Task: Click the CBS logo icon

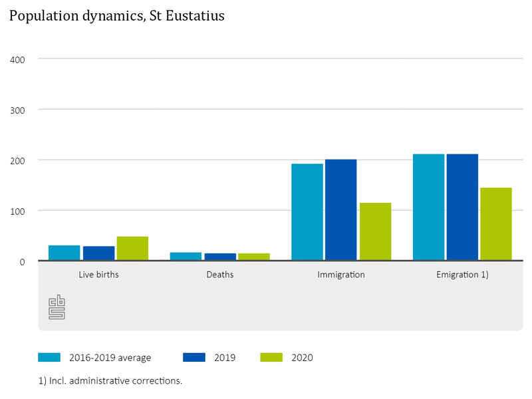Action: pyautogui.click(x=57, y=307)
